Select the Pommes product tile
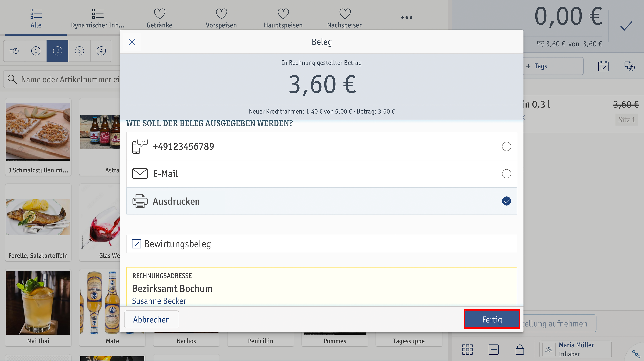Image resolution: width=644 pixels, height=361 pixels. coord(335,340)
